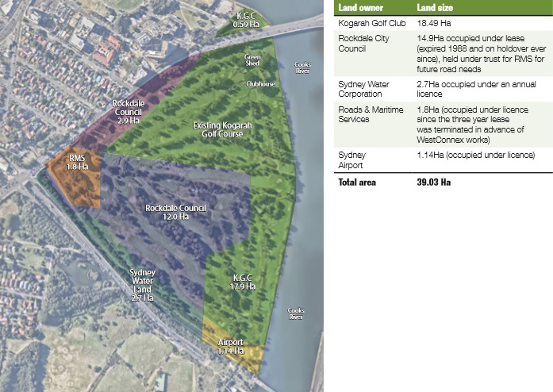Click the 'Clubhouse' map label
553x392 pixels.
point(260,84)
